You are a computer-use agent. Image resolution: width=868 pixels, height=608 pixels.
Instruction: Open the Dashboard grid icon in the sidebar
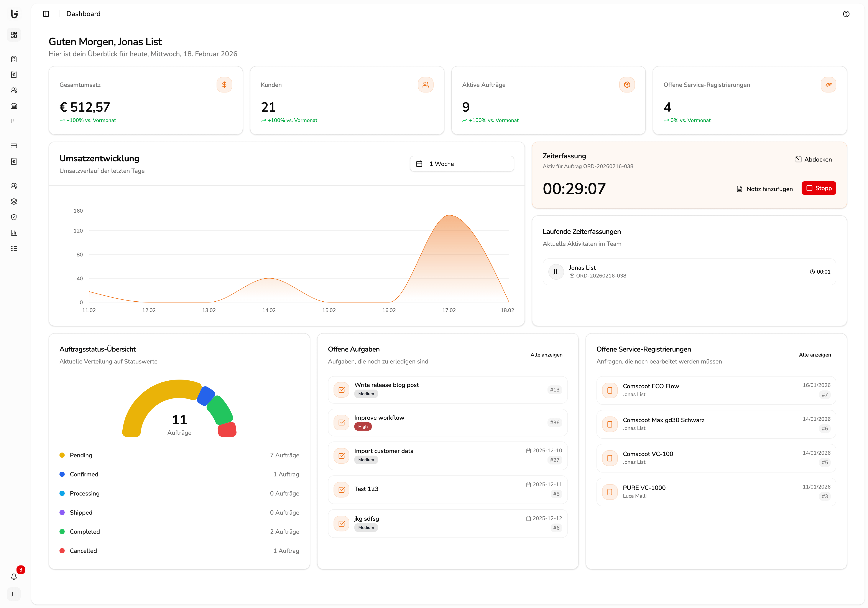tap(14, 35)
